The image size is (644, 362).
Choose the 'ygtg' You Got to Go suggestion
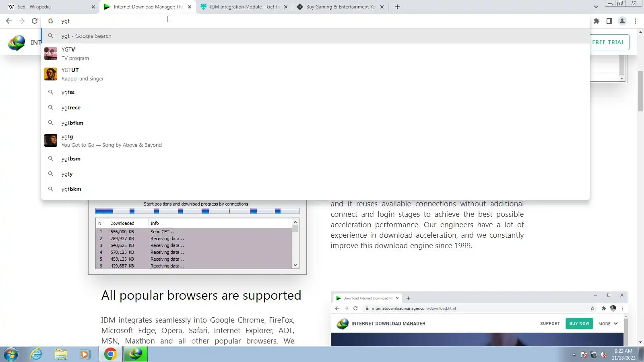[316, 141]
